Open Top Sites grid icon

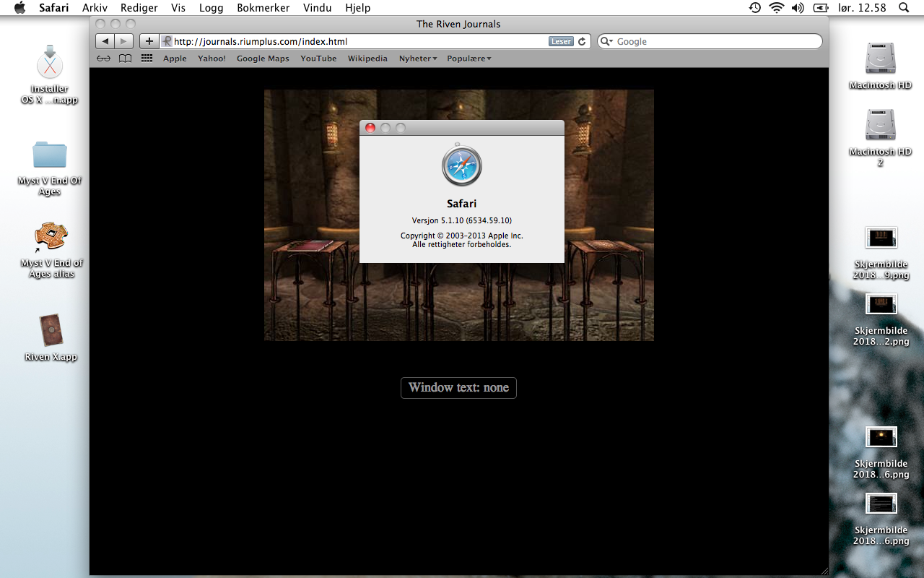147,59
